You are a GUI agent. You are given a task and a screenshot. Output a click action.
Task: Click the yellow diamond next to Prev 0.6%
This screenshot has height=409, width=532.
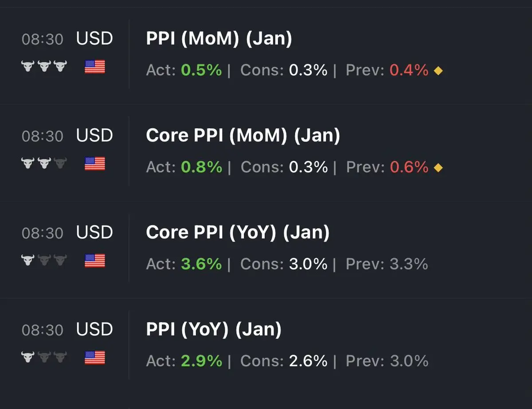438,168
